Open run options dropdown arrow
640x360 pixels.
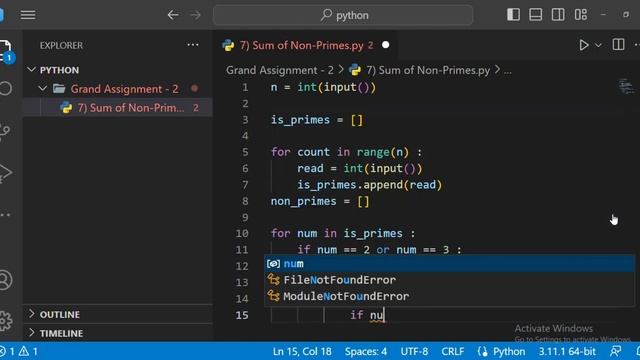[x=598, y=45]
